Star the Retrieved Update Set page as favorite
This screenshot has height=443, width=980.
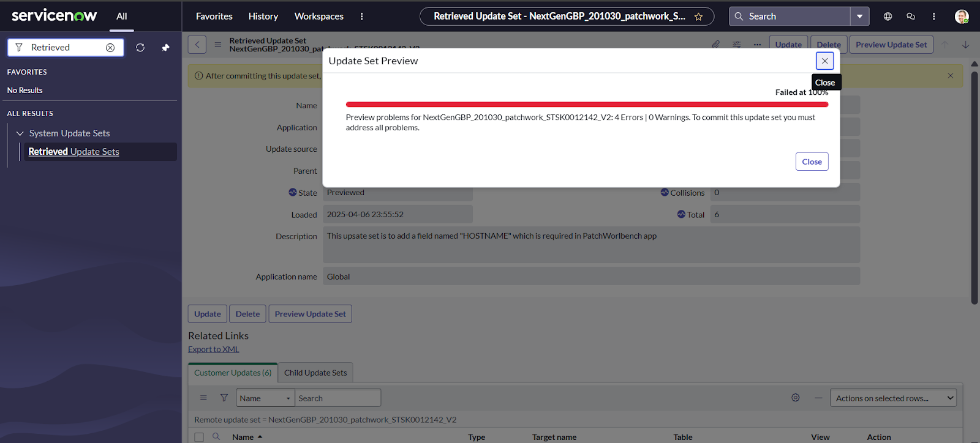(698, 17)
